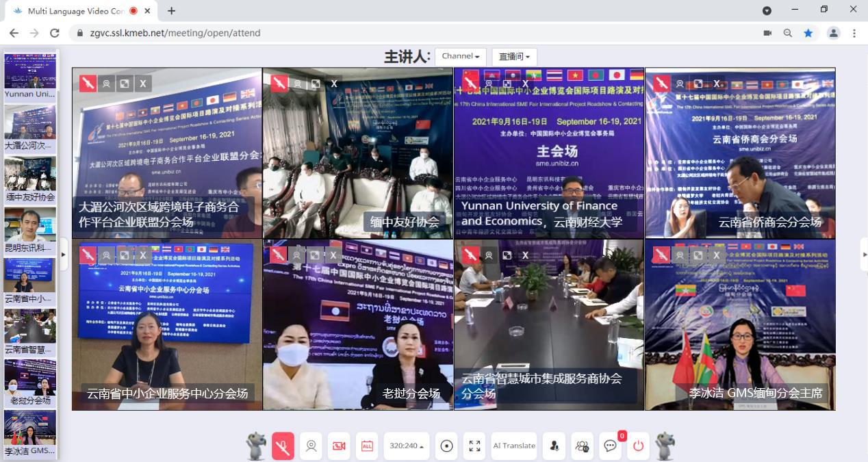Open the participants group icon in toolbar
This screenshot has height=462, width=868.
coord(582,446)
